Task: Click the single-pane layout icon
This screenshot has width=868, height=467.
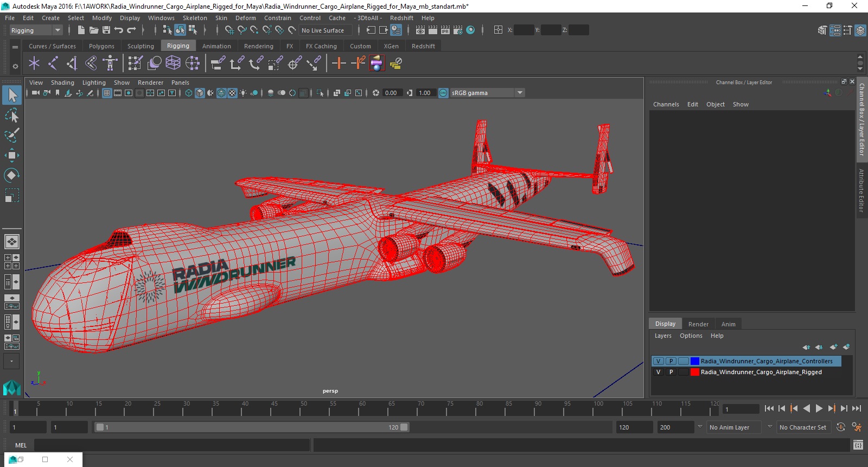Action: pos(11,241)
